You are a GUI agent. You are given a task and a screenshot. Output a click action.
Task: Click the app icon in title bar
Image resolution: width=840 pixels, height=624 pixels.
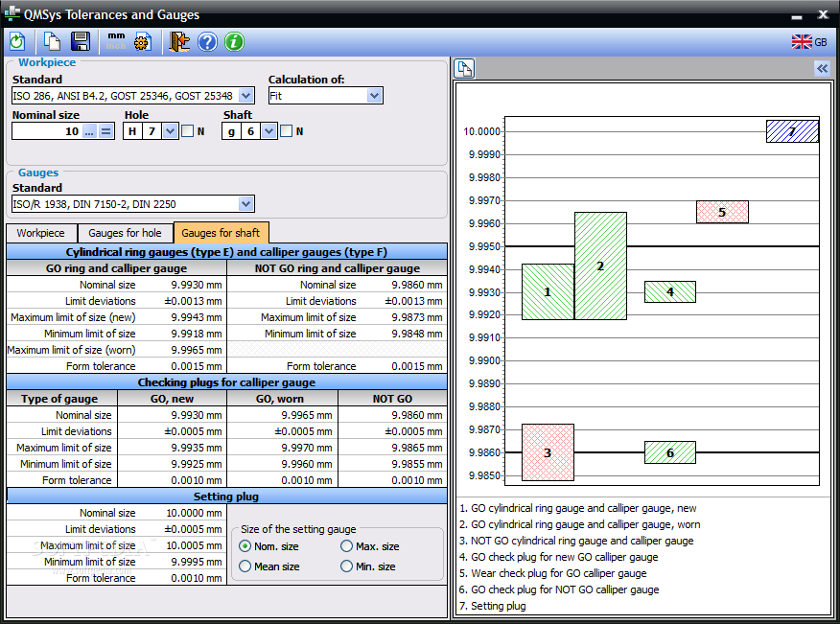(x=12, y=13)
